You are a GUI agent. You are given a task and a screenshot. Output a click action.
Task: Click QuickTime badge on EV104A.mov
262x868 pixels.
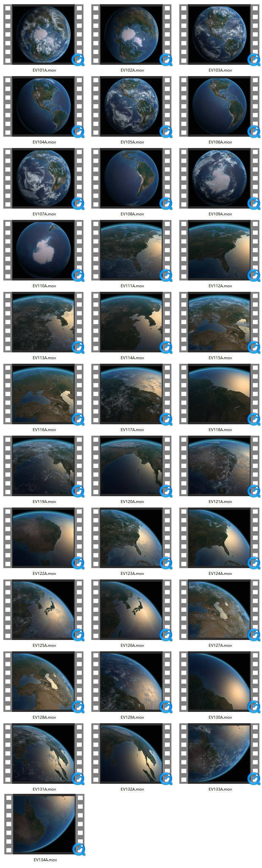(78, 131)
